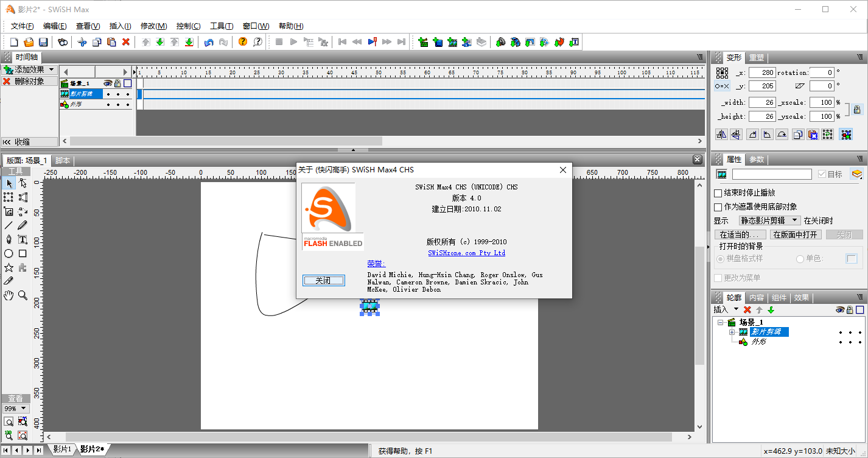Click the Save floppy disk icon
The image size is (868, 458).
(x=43, y=42)
